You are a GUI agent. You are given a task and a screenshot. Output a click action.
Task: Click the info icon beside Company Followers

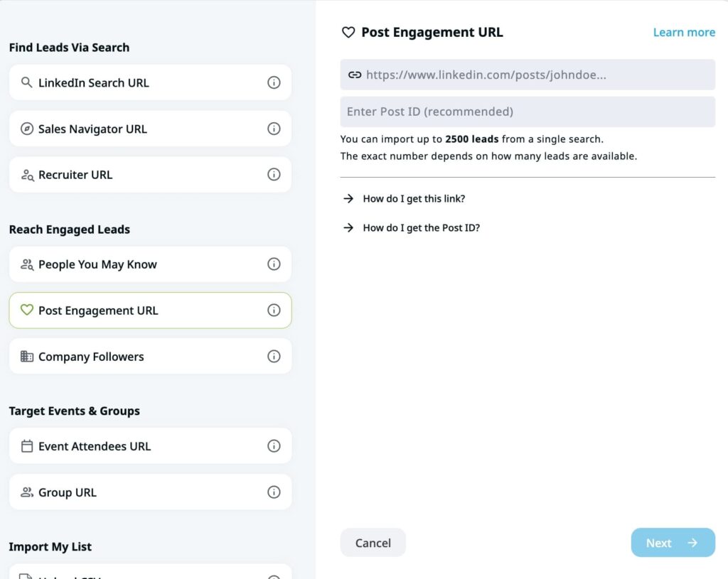point(274,356)
